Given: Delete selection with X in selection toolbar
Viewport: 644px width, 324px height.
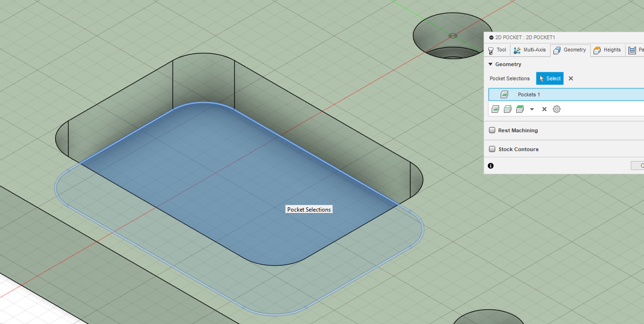Looking at the screenshot, I should pos(544,109).
